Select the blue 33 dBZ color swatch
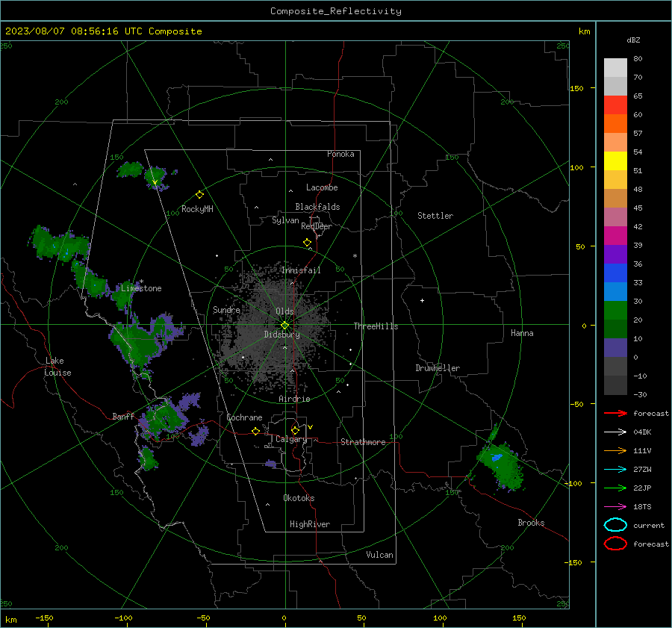Image resolution: width=672 pixels, height=628 pixels. click(x=615, y=273)
